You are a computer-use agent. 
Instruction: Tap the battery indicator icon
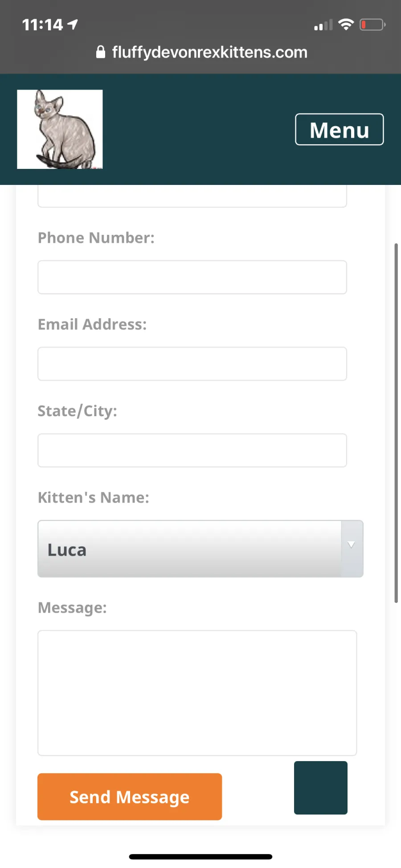pos(372,25)
